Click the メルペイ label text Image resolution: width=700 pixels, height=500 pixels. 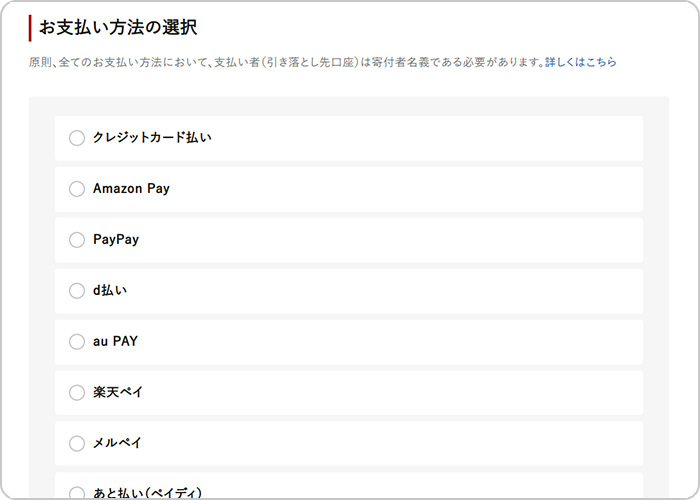tap(118, 443)
